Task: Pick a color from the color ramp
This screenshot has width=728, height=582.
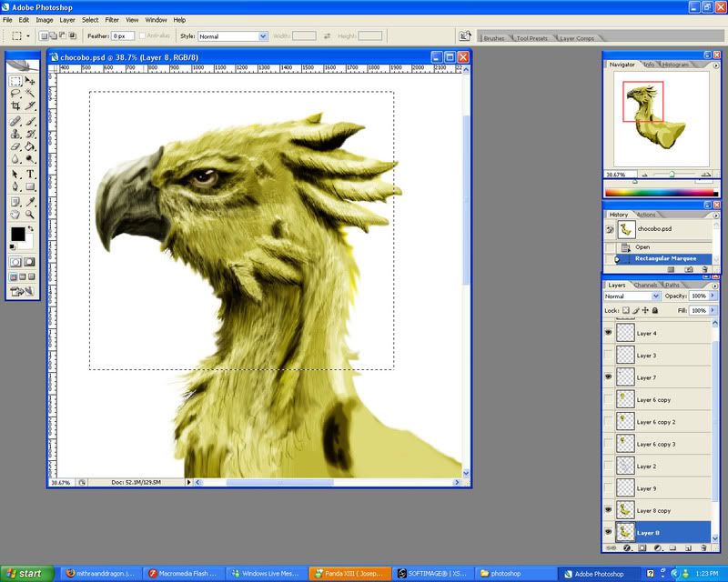Action: coord(662,193)
